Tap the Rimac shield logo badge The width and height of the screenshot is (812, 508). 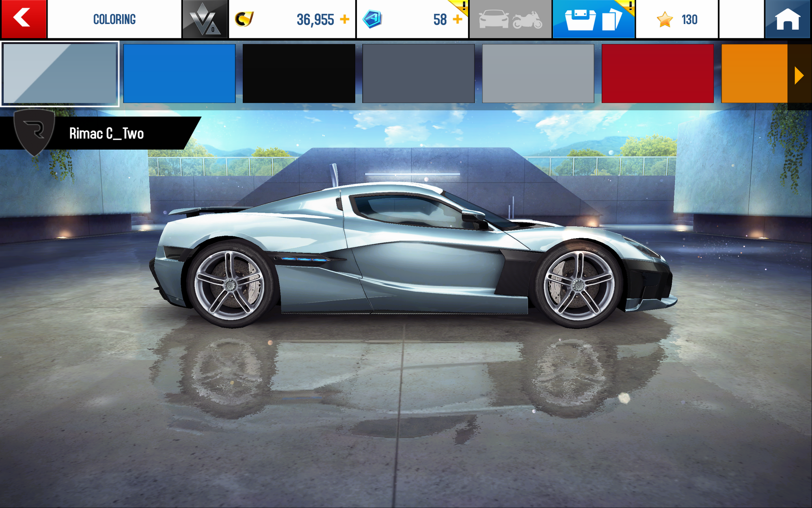pyautogui.click(x=34, y=132)
